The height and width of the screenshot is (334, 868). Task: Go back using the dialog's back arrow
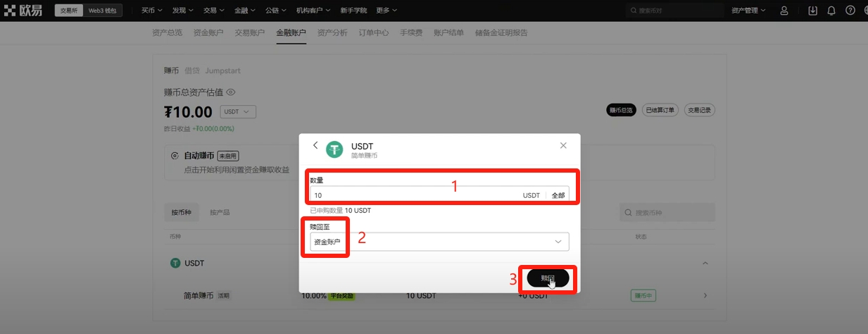click(x=315, y=145)
